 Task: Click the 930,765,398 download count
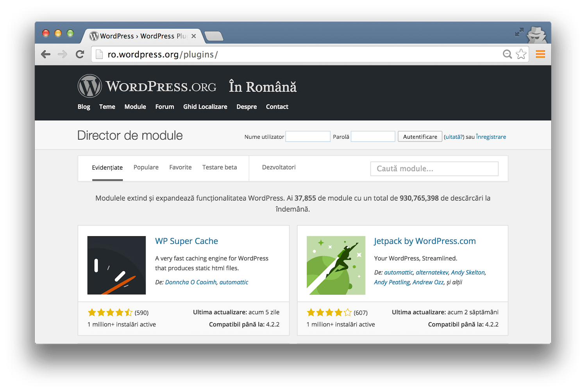(x=419, y=198)
